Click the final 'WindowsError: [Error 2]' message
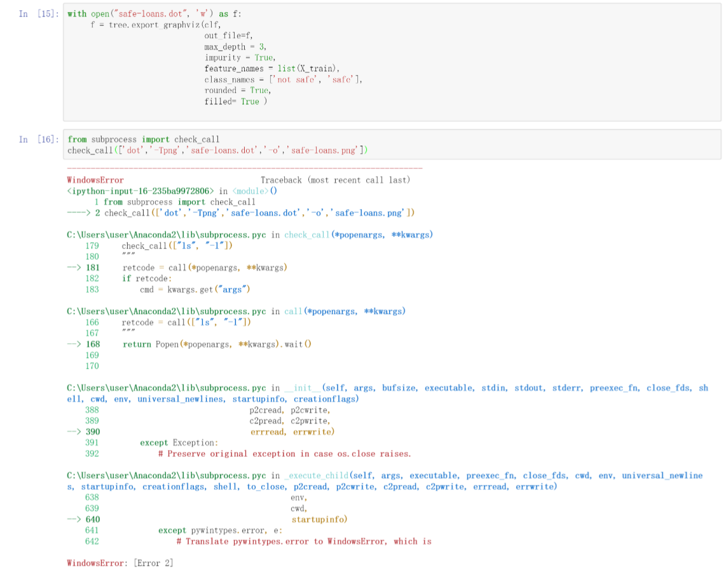 (x=120, y=563)
